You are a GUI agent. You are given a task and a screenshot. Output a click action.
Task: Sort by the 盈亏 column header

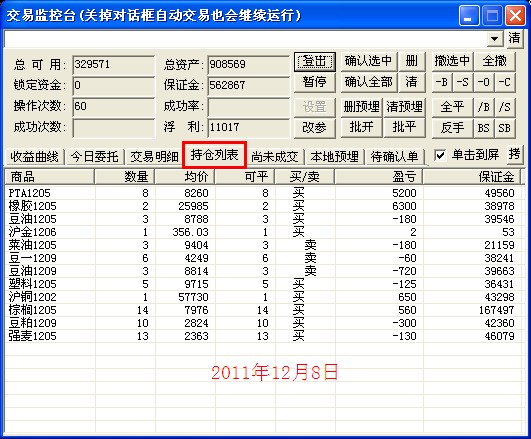(x=379, y=176)
